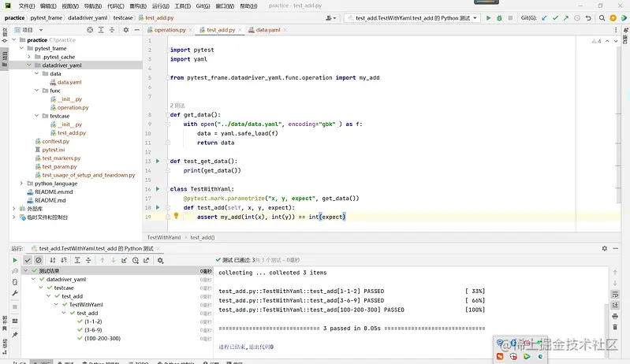
Task: Collapse the datadriver_yaml folder in project tree
Action: (29, 65)
